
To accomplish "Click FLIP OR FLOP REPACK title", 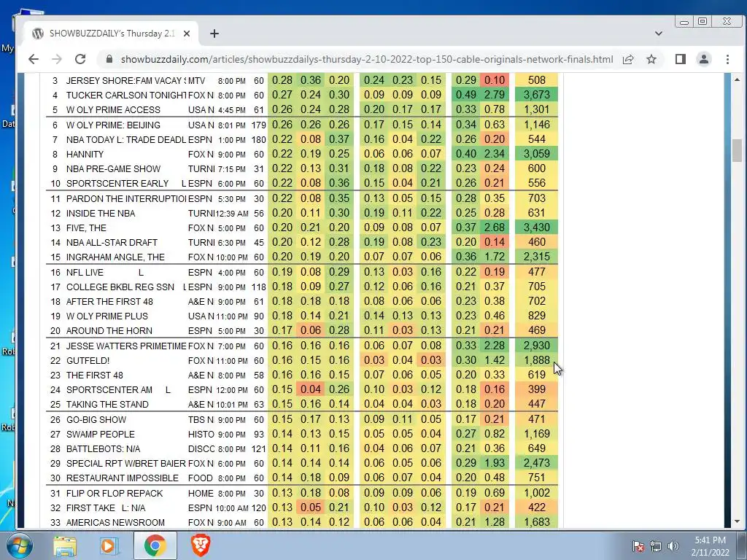I will [x=115, y=494].
